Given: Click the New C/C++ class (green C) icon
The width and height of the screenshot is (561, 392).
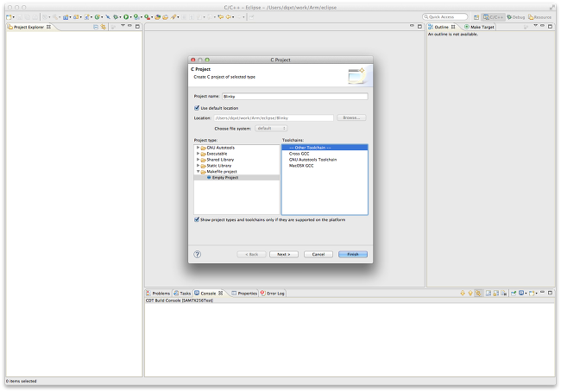Looking at the screenshot, I should [97, 16].
